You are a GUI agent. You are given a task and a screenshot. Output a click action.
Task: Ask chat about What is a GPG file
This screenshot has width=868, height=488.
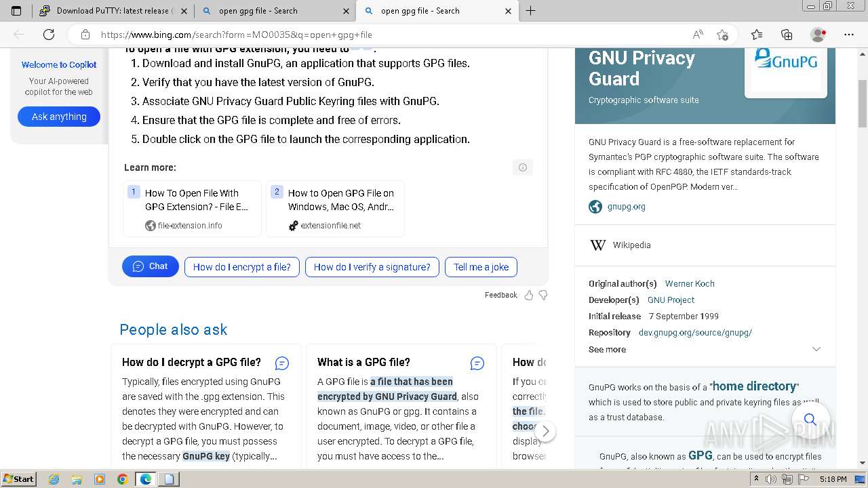pos(477,363)
